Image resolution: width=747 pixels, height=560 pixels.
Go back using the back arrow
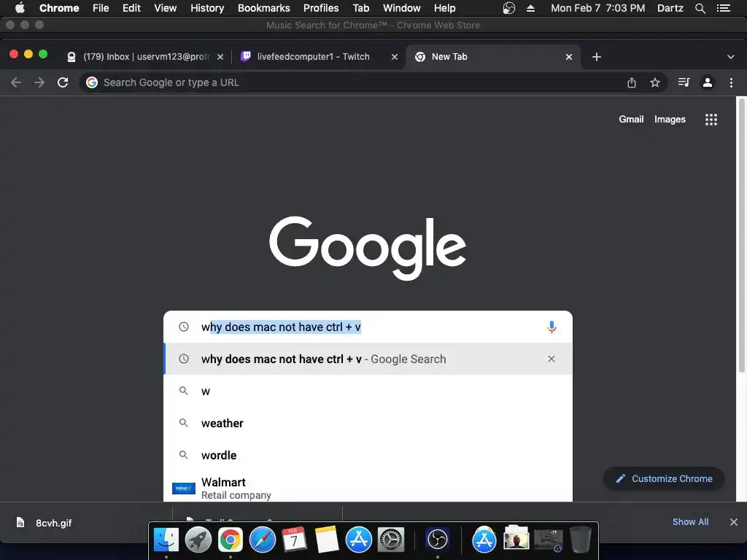tap(16, 82)
